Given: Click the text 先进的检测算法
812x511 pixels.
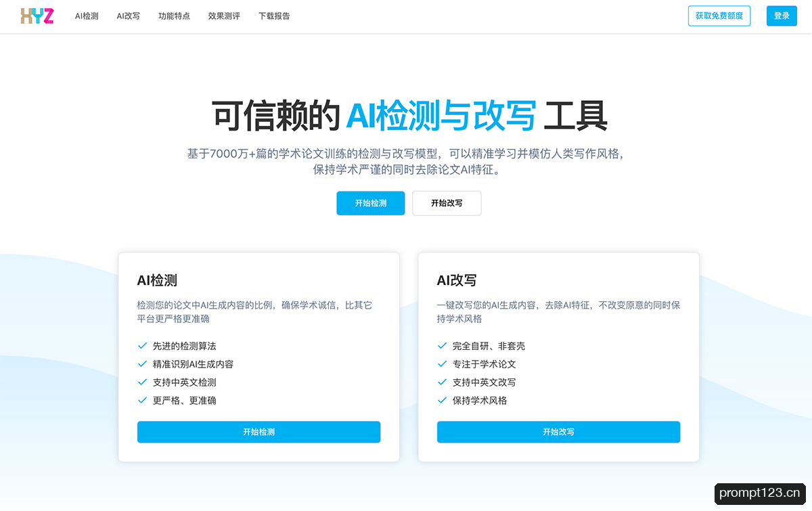Looking at the screenshot, I should [x=185, y=346].
